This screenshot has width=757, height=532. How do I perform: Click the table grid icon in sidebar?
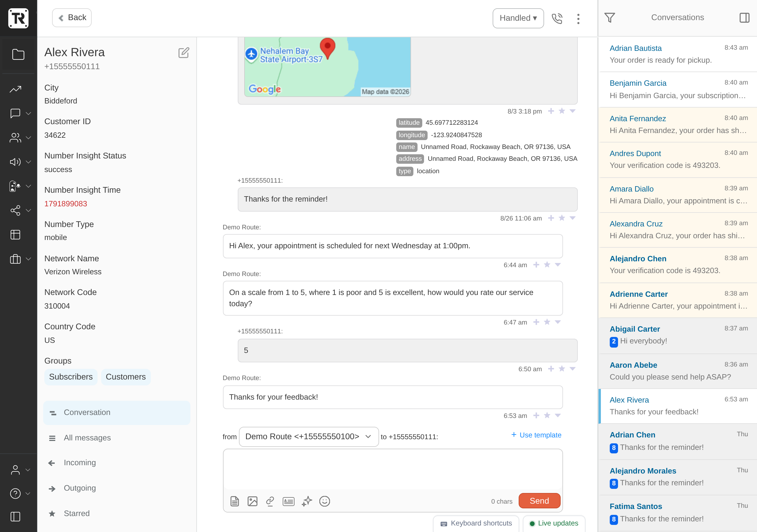click(x=15, y=235)
